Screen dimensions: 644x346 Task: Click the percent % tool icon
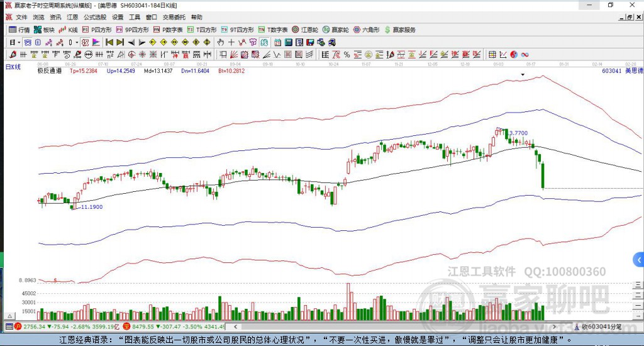347,54
